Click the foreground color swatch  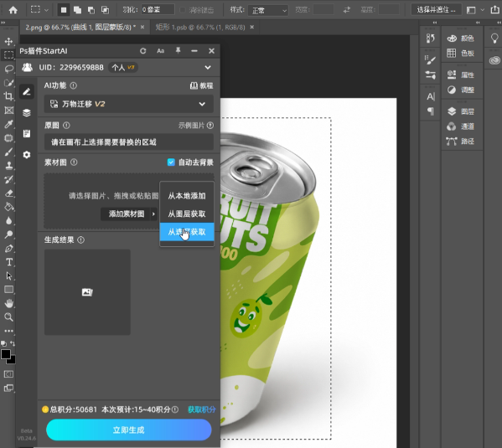[6, 354]
